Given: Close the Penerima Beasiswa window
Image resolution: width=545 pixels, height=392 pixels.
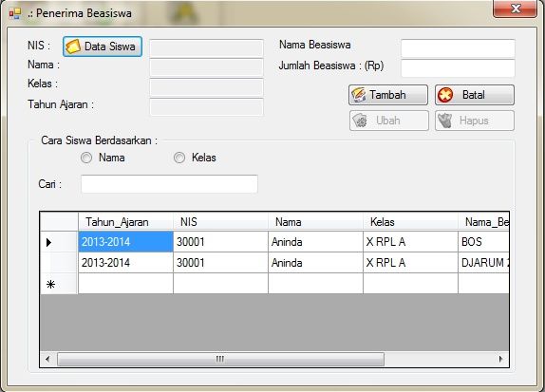Looking at the screenshot, I should point(516,9).
